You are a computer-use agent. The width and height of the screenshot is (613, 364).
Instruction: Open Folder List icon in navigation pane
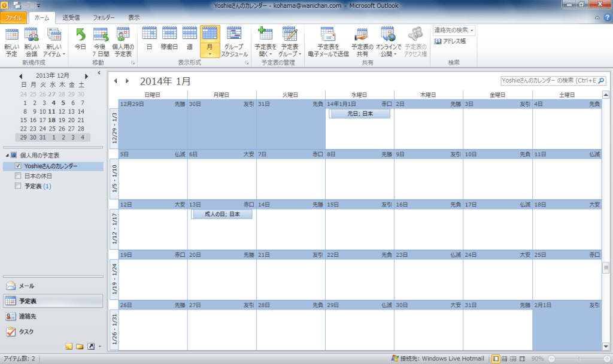[80, 347]
